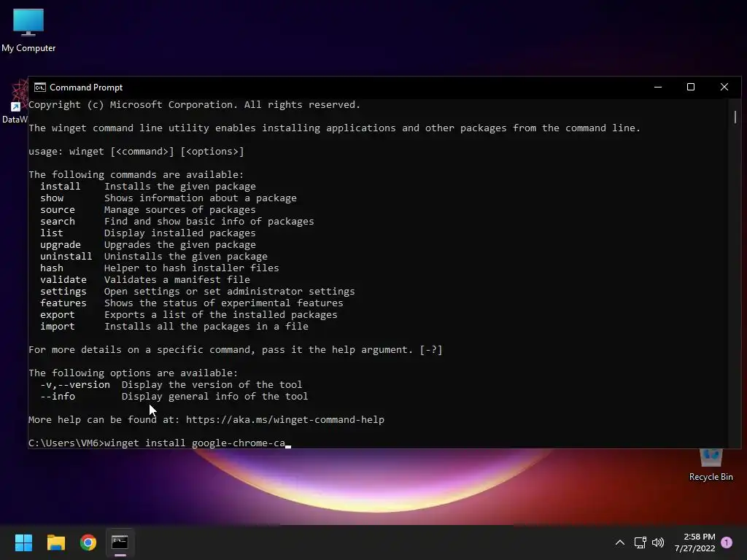Open the network status tray icon
This screenshot has height=560, width=747.
click(640, 542)
